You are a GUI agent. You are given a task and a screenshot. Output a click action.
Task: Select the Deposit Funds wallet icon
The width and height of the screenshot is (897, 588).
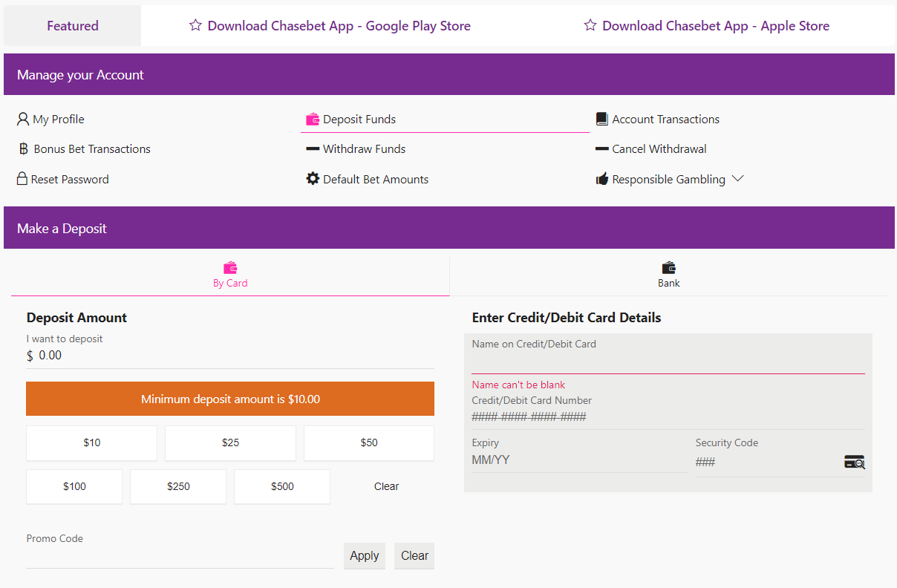312,119
